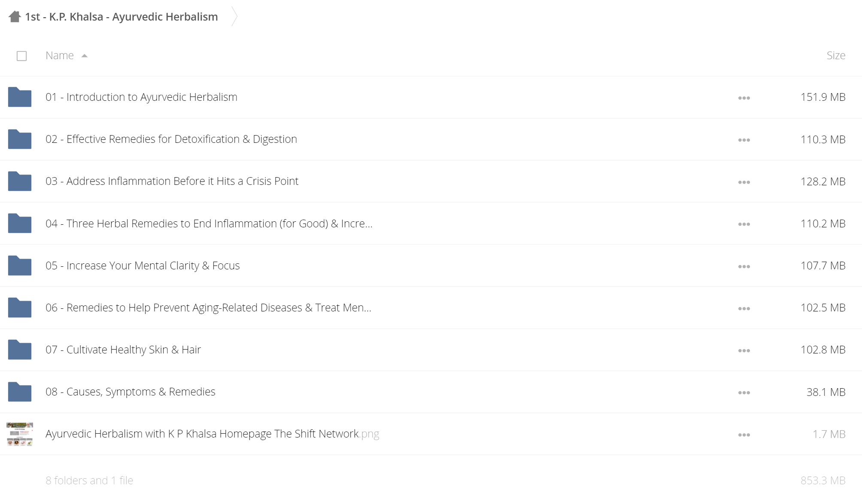Open the Ayurvedic Herbalism Homepage png file
Screen dimensions: 862x504
pyautogui.click(x=212, y=434)
